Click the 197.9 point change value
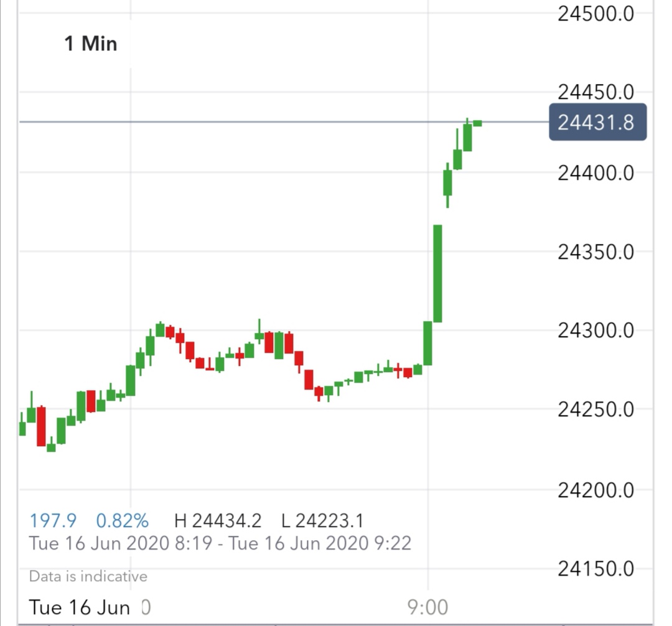The height and width of the screenshot is (626, 672). point(53,521)
